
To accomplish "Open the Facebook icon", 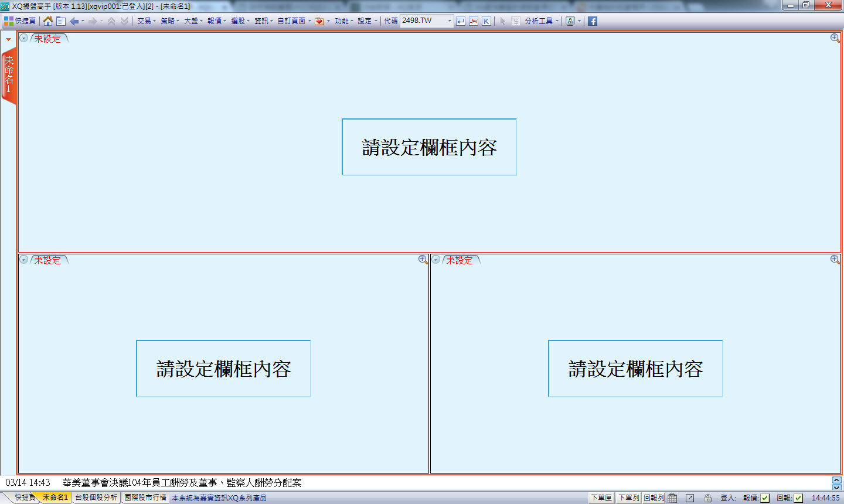I will click(x=593, y=21).
